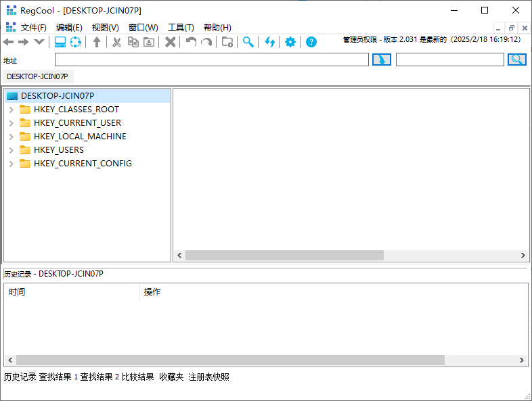The width and height of the screenshot is (532, 401).
Task: Select DESKTOP-JCIN07P root tree node
Action: pyautogui.click(x=87, y=96)
